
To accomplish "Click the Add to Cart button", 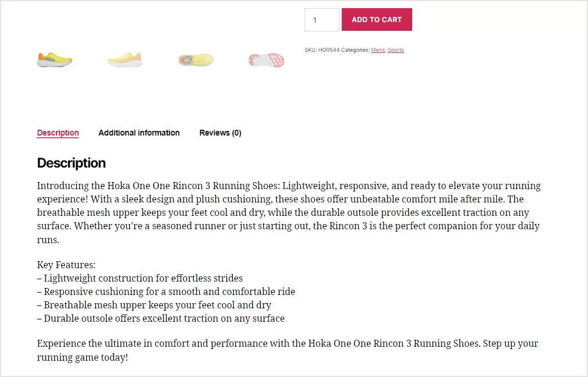I will [377, 19].
